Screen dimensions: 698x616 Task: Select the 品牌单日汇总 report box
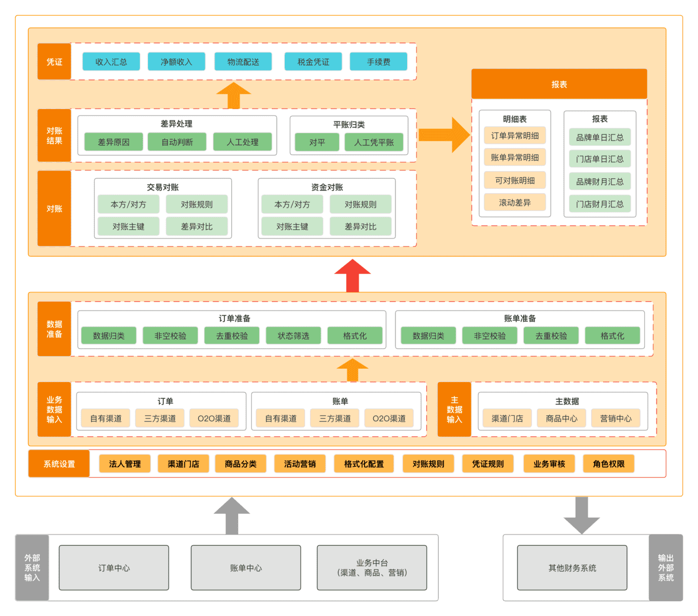(x=600, y=137)
